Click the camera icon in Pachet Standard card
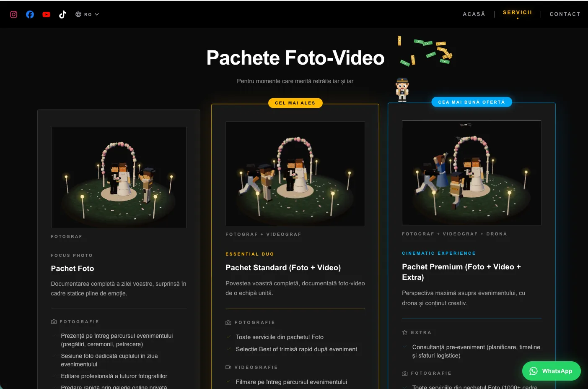The width and height of the screenshot is (588, 389). (228, 323)
